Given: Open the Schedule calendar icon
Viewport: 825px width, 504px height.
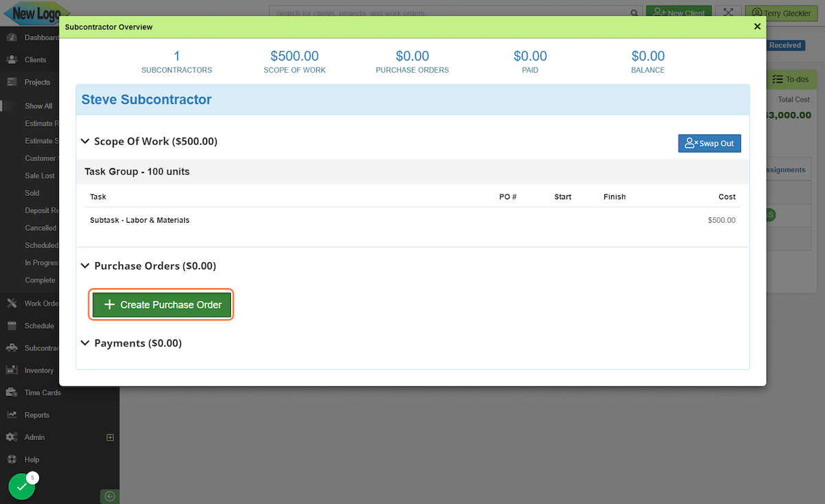Looking at the screenshot, I should (x=12, y=325).
